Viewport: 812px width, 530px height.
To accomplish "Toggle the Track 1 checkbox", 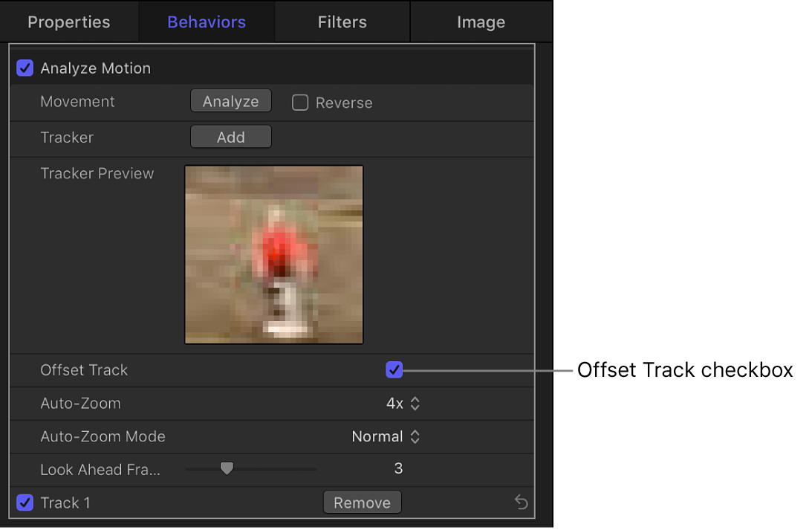I will coord(25,503).
